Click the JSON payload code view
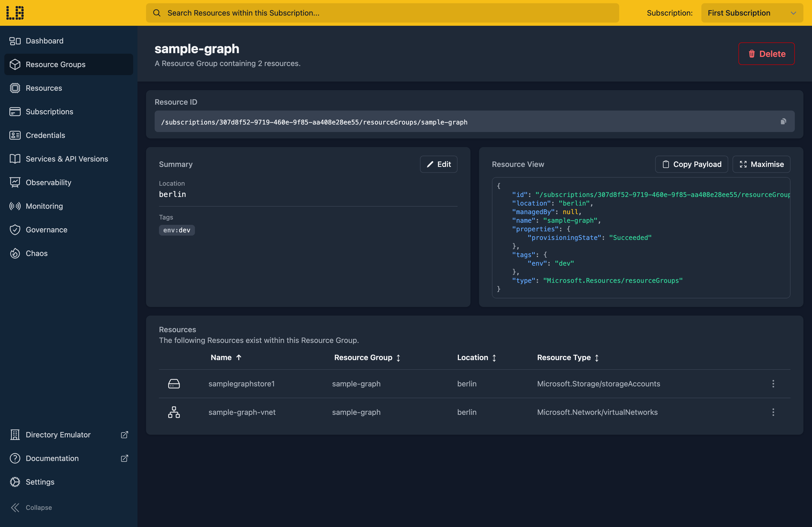 [641, 237]
